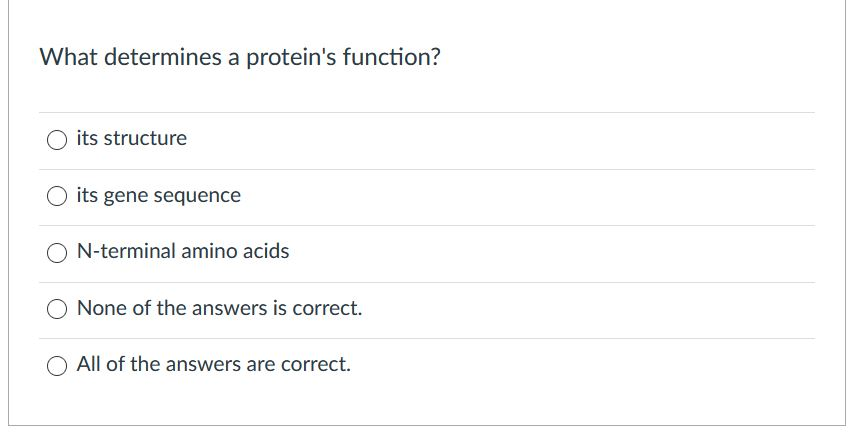Image resolution: width=867 pixels, height=442 pixels.
Task: Click the 'None of the answers is correct.' label
Action: [219, 308]
